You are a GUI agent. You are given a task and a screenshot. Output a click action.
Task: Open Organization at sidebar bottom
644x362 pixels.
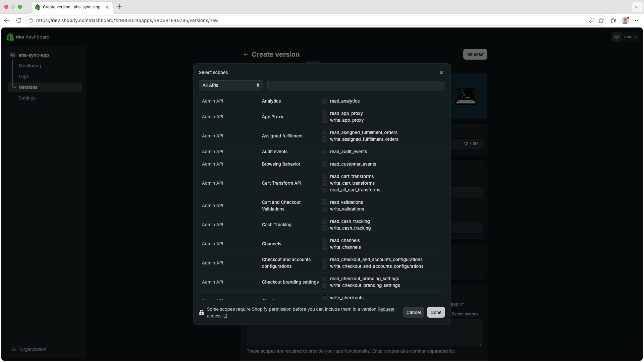(33, 349)
